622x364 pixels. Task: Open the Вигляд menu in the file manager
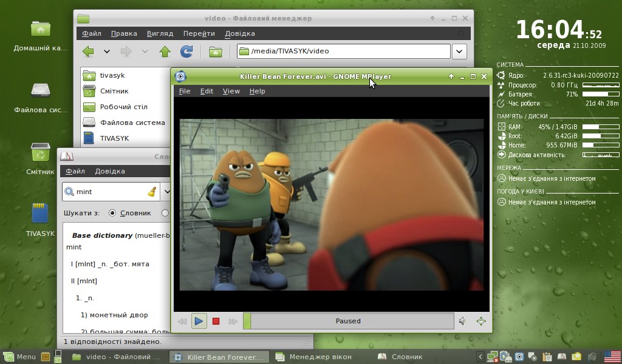[x=160, y=33]
